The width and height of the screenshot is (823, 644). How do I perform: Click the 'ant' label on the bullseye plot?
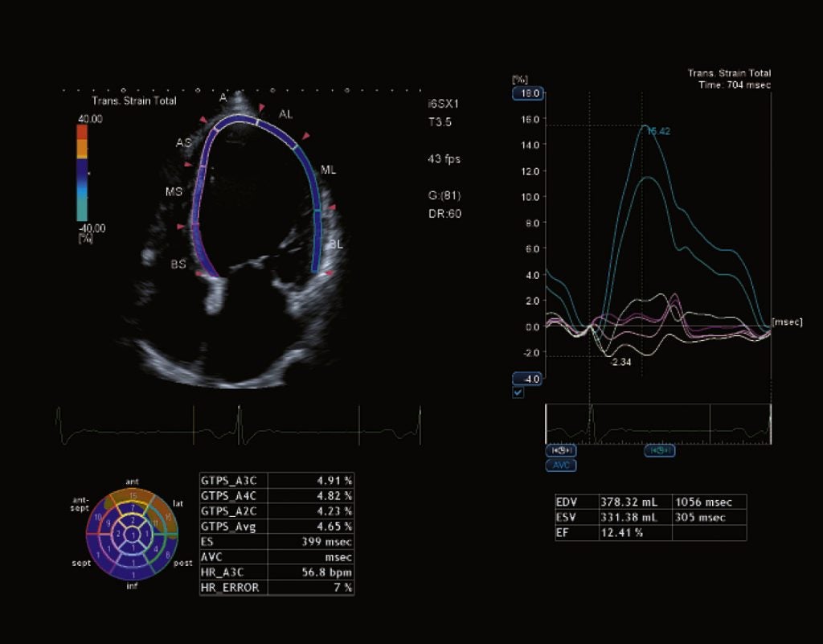[x=133, y=482]
